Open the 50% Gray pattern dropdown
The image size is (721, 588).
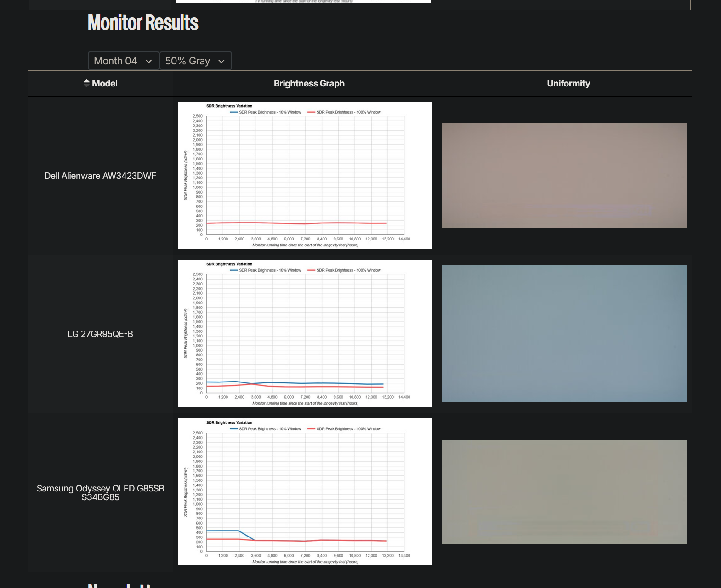[x=196, y=61]
